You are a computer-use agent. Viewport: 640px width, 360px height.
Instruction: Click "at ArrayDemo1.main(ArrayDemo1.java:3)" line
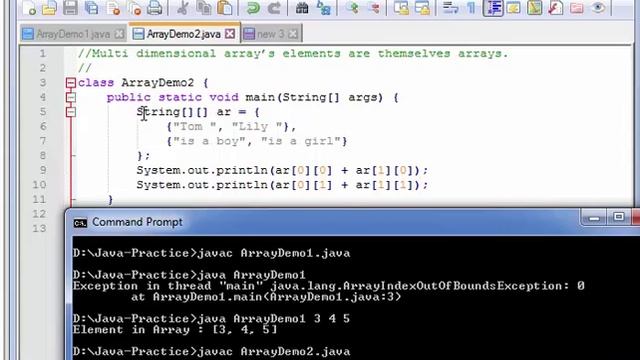point(266,297)
